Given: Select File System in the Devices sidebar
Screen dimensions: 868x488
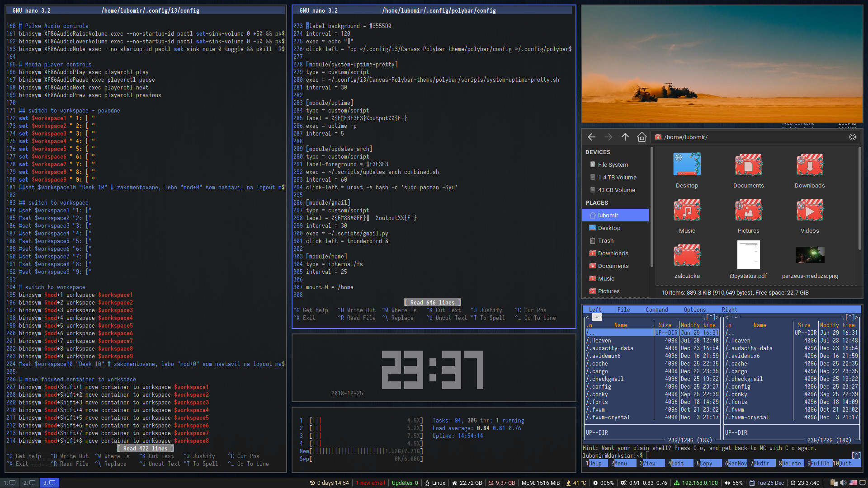Looking at the screenshot, I should 615,165.
